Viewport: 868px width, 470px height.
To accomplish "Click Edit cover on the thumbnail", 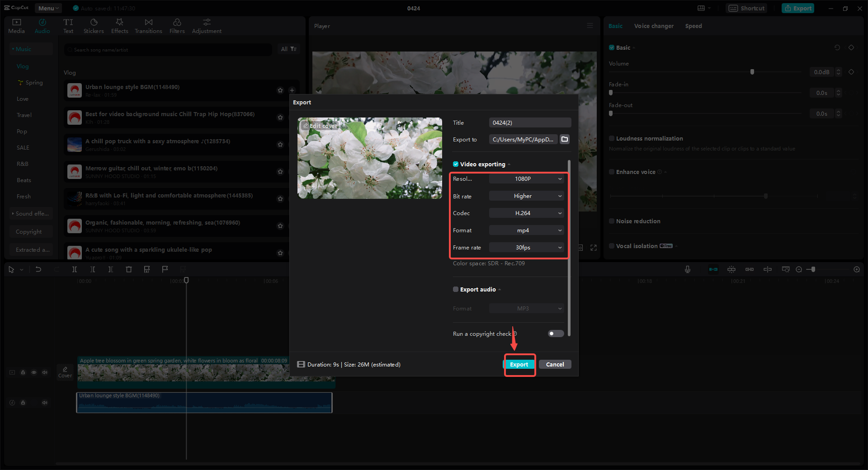I will coord(320,126).
